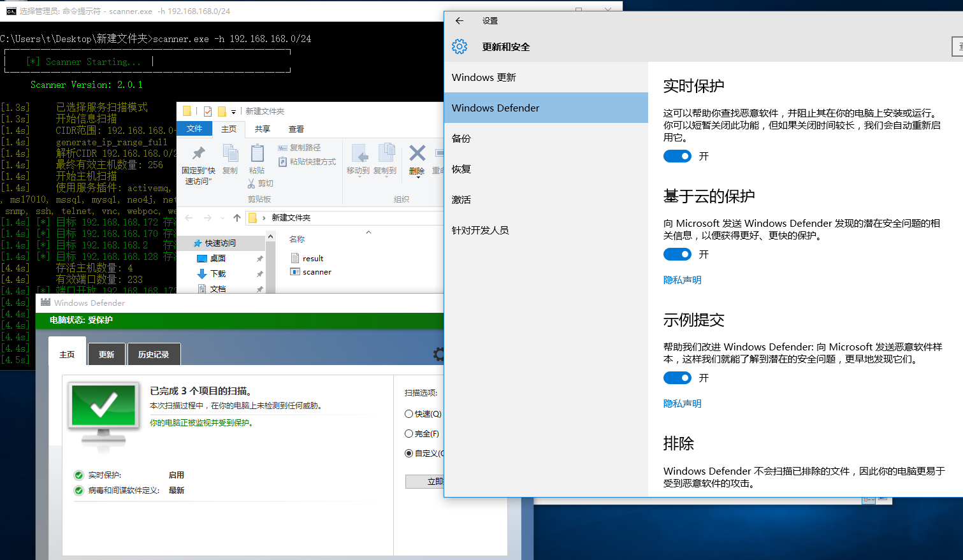The height and width of the screenshot is (560, 963).
Task: Click 隐私声明 link under 示例提交
Action: click(682, 403)
